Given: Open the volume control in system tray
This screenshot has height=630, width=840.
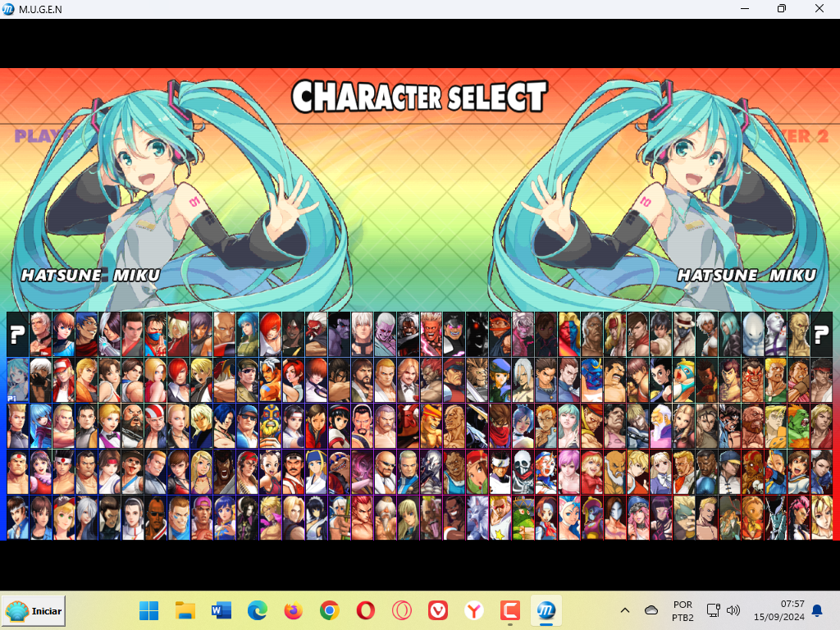Looking at the screenshot, I should tap(733, 610).
